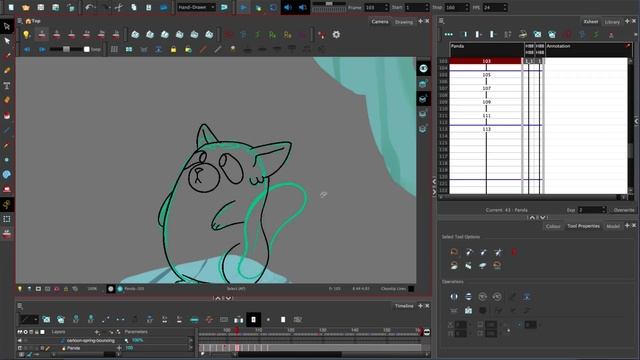The width and height of the screenshot is (640, 360).
Task: Click the Start frame input field
Action: [x=416, y=7]
